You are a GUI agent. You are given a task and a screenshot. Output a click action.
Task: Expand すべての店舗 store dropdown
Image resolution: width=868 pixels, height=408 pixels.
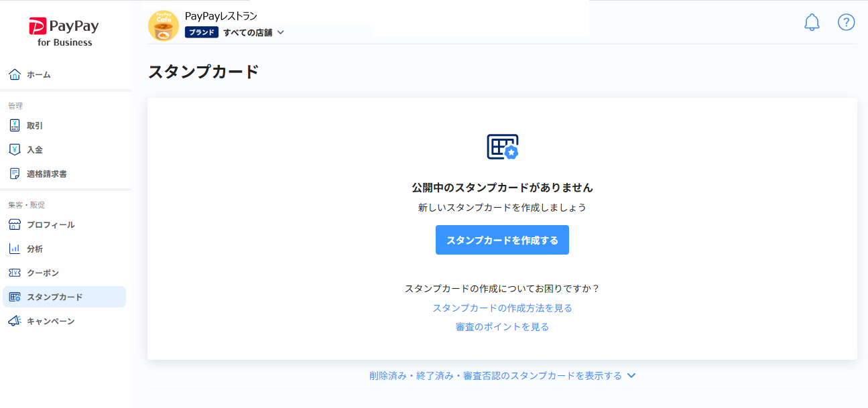253,32
